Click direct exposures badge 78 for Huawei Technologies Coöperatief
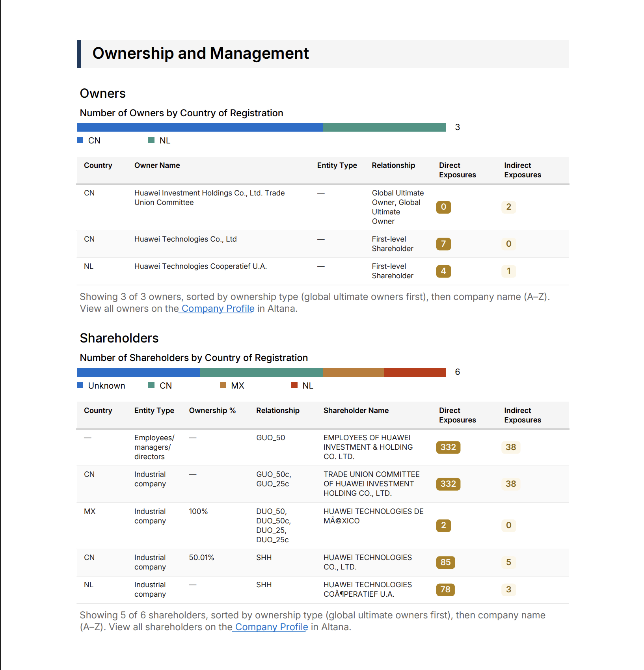The height and width of the screenshot is (670, 644). (x=445, y=590)
